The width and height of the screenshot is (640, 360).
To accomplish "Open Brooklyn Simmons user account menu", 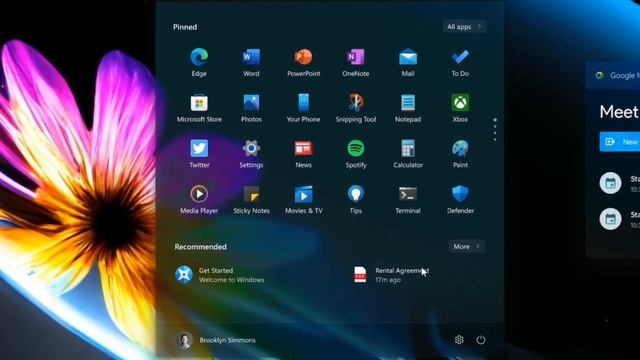I will coord(216,340).
